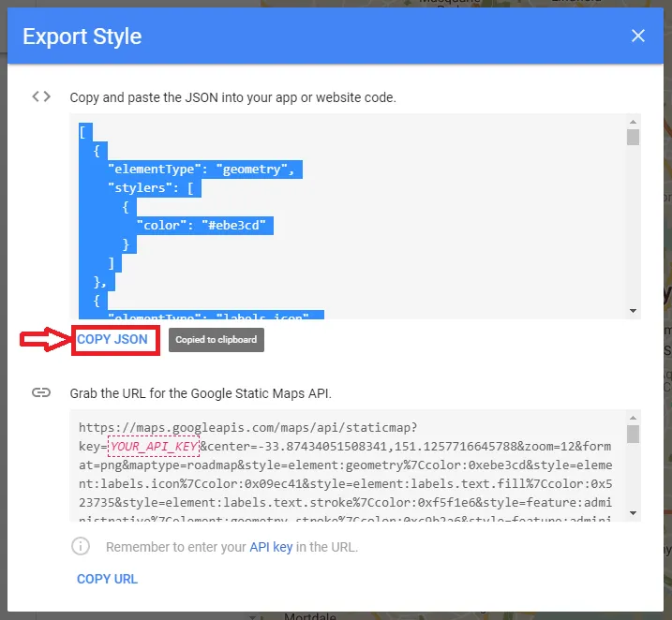The height and width of the screenshot is (620, 672).
Task: Click the URL box scrollbar thumb
Action: click(x=634, y=434)
